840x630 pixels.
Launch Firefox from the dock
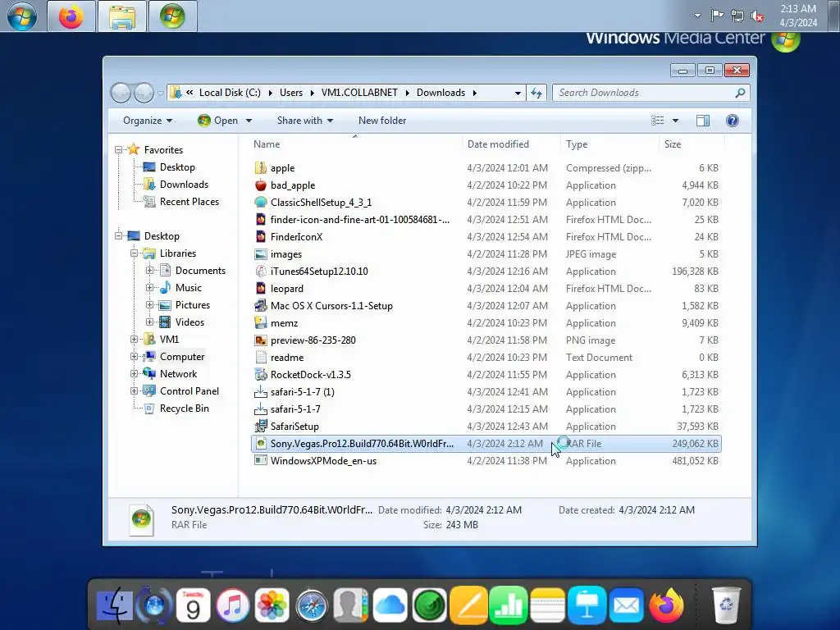point(666,605)
